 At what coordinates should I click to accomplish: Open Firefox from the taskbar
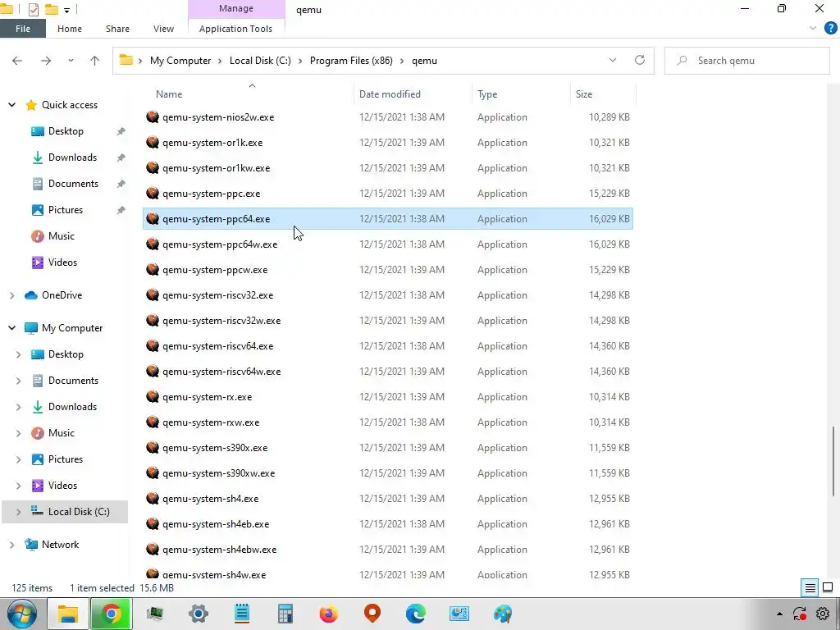pos(328,614)
